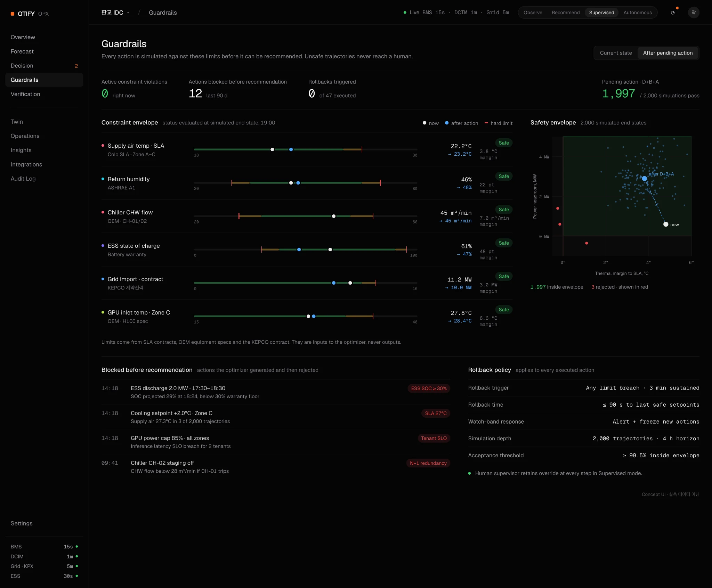Open Forecast in the sidebar
Viewport: 712px width, 588px height.
(x=44, y=51)
